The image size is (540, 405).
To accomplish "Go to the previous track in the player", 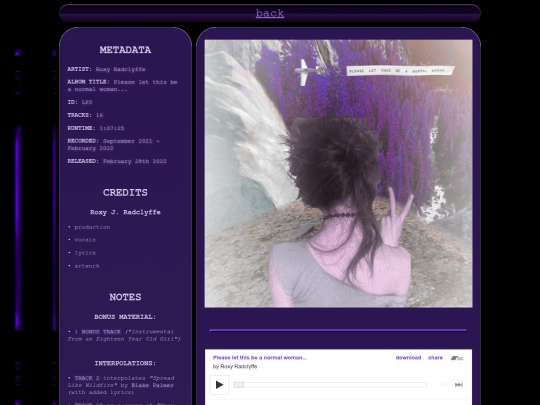I will [x=444, y=385].
